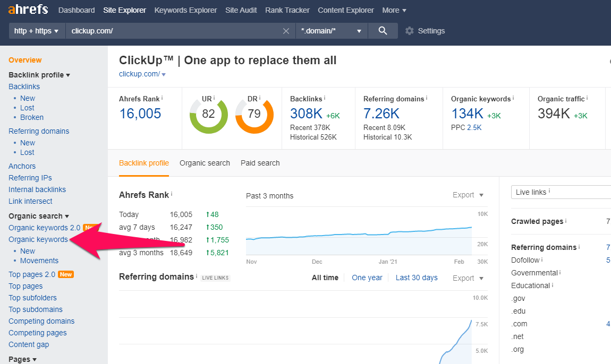Switch to the Organic search tab
Viewport: 611px width, 364px height.
pyautogui.click(x=205, y=163)
